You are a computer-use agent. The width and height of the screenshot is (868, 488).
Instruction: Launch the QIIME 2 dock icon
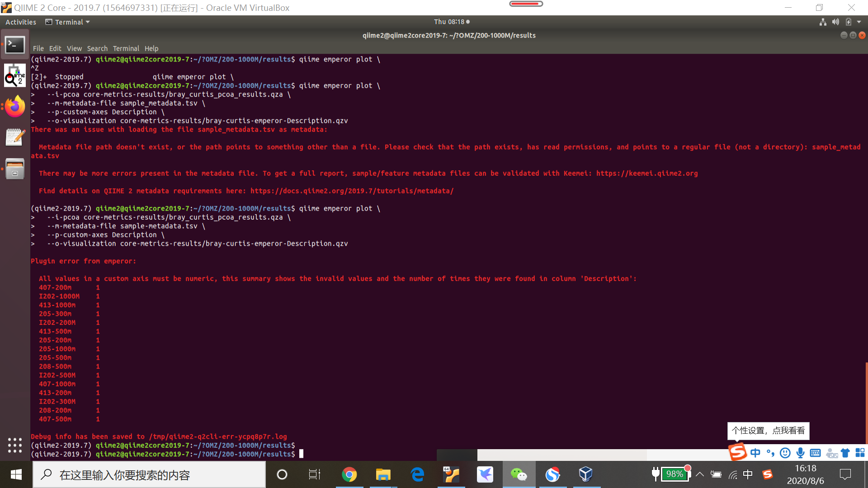15,75
